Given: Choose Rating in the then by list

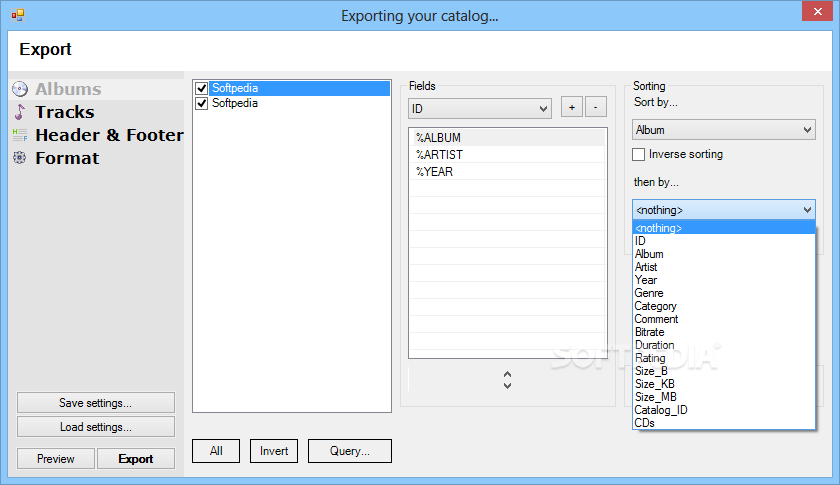Looking at the screenshot, I should coord(724,358).
